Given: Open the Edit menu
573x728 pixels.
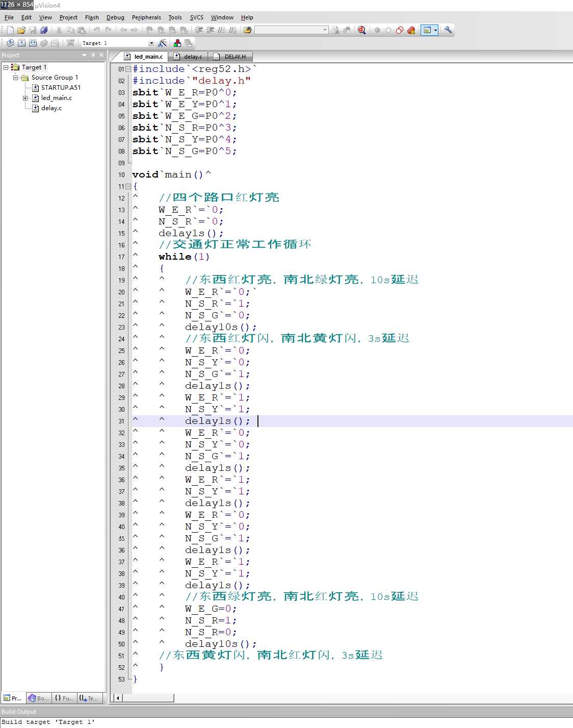Looking at the screenshot, I should click(27, 17).
